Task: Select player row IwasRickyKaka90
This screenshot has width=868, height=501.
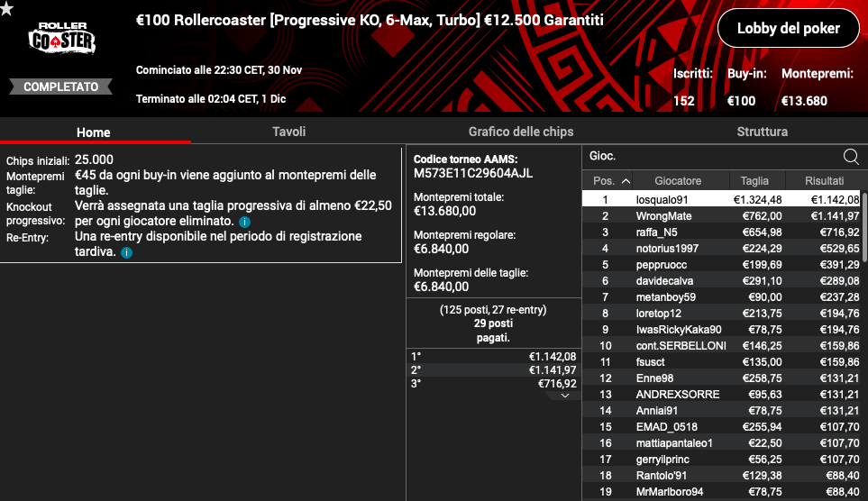Action: pyautogui.click(x=721, y=330)
